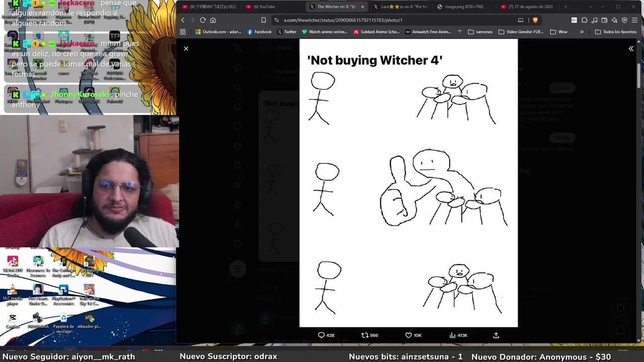Expand the Video Genshin FUE... bookmark folder

click(521, 32)
